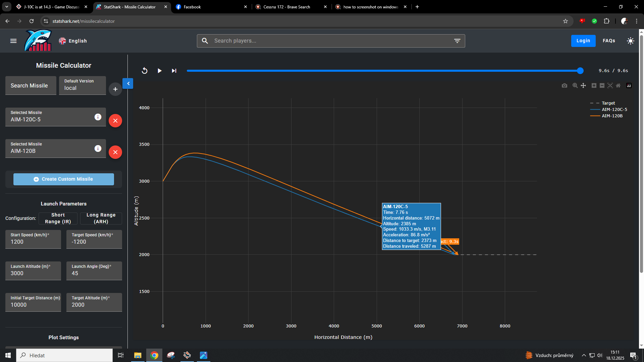644x362 pixels.
Task: Toggle light/dark theme sun icon
Action: 631,41
